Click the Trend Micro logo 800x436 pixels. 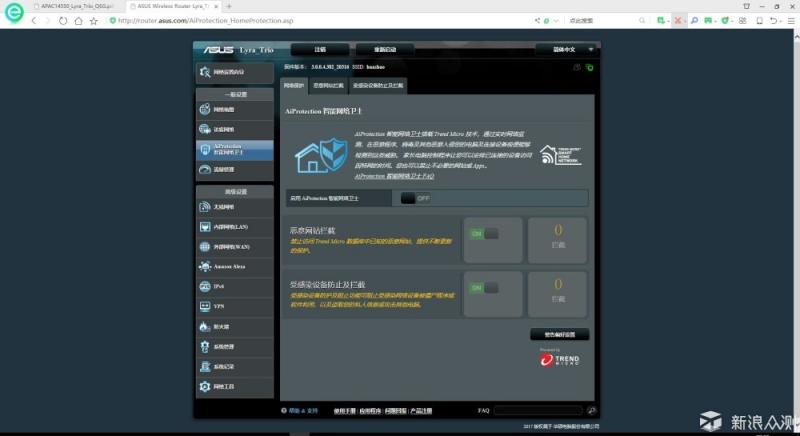[x=560, y=360]
